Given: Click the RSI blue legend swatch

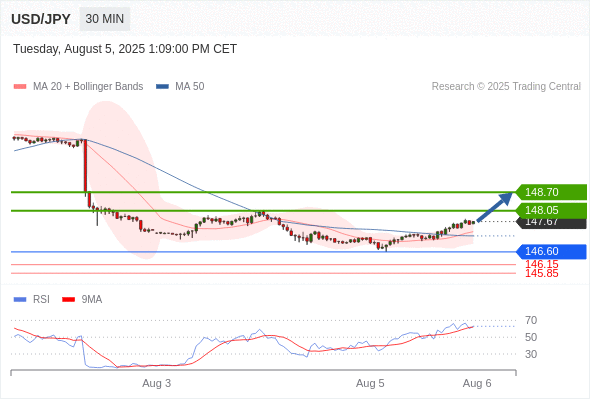Looking at the screenshot, I should [20, 300].
